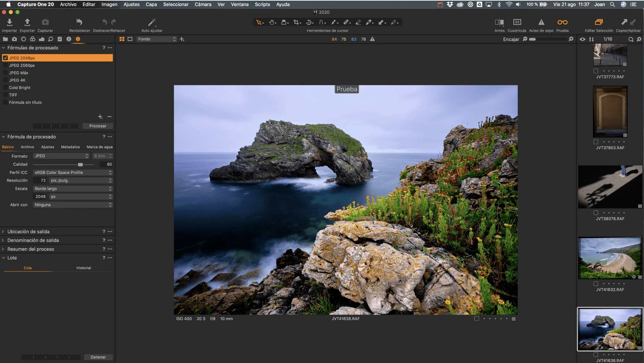The width and height of the screenshot is (644, 363).
Task: Enable the Cold Bright recipe checkbox
Action: click(5, 88)
